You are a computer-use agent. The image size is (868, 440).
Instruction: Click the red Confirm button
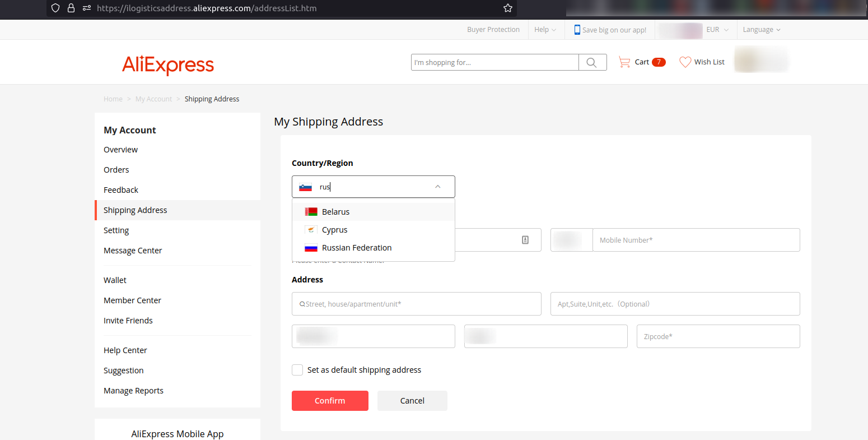click(x=330, y=401)
